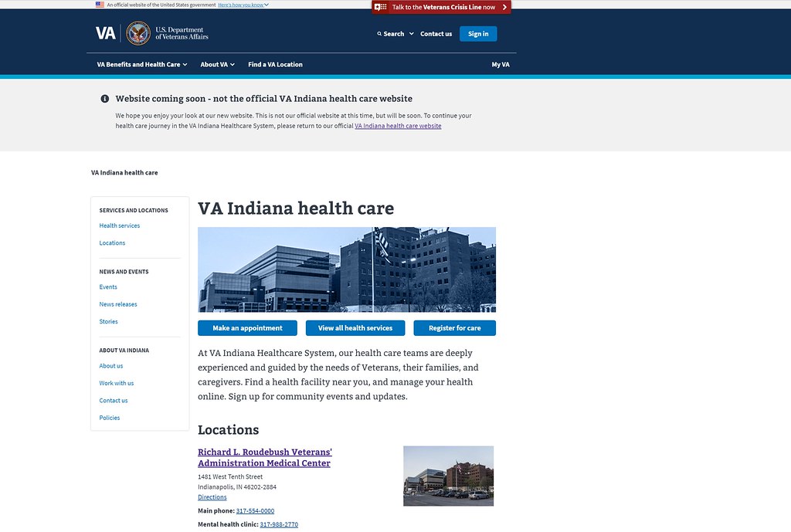This screenshot has height=532, width=791.
Task: Click the U.S. flag icon in the banner
Action: pos(98,4)
